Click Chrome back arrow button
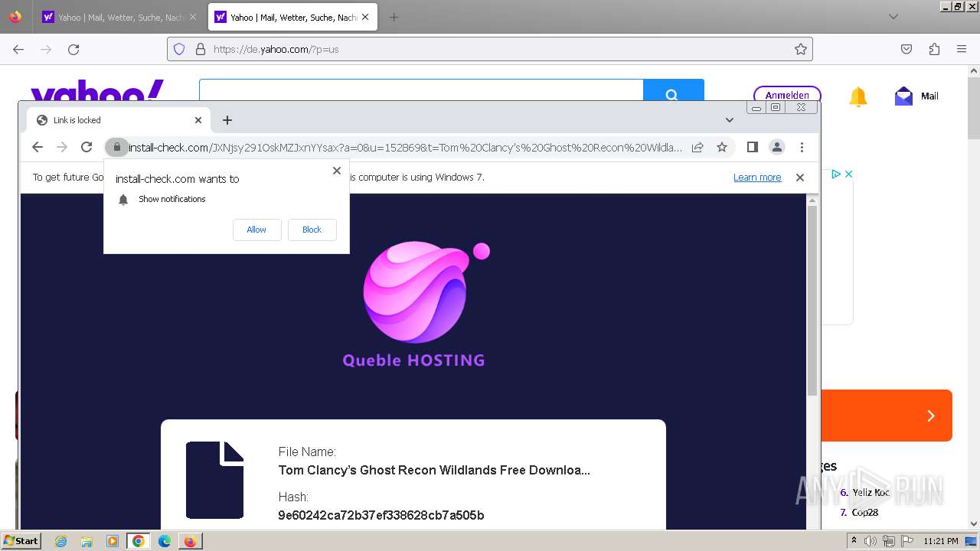Screen dimensions: 980x551 pyautogui.click(x=38, y=147)
